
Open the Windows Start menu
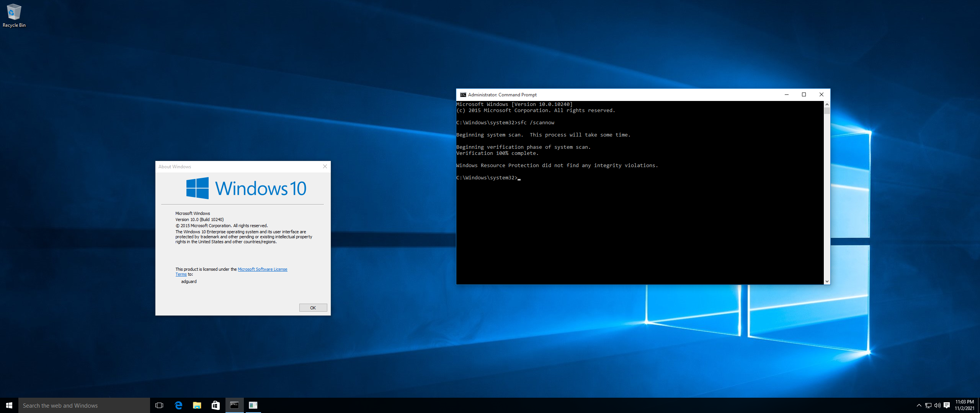(x=9, y=405)
